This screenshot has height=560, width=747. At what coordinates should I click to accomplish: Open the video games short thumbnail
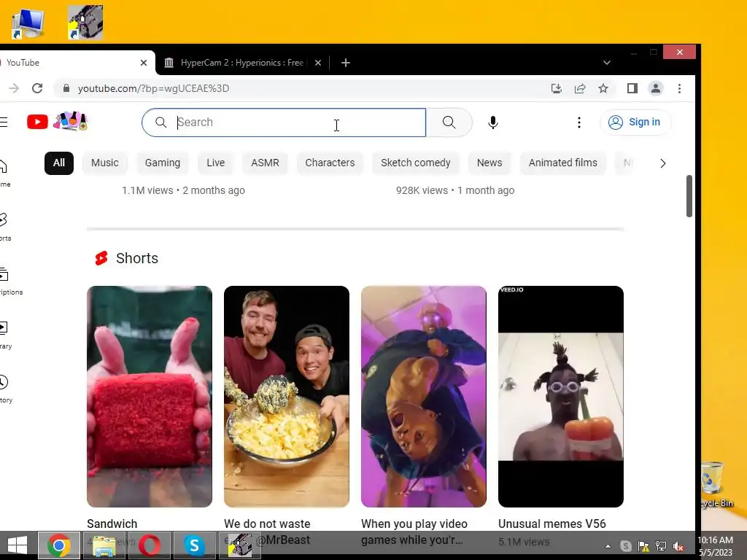point(424,396)
